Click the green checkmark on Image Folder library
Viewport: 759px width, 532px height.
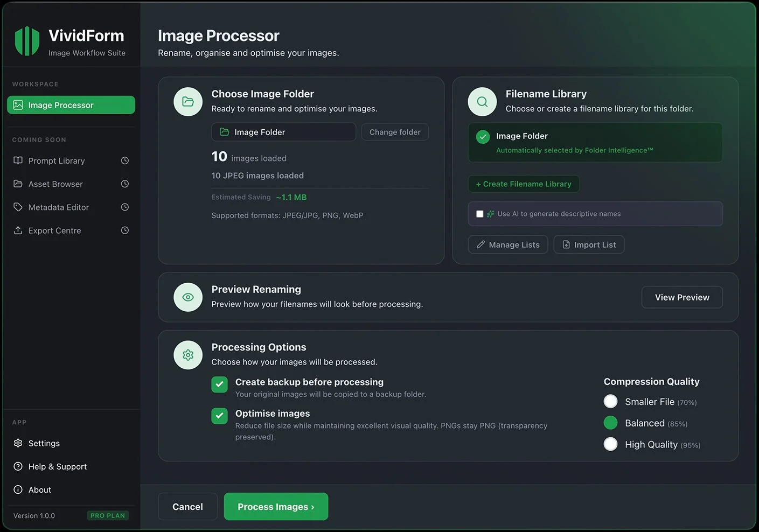tap(483, 137)
